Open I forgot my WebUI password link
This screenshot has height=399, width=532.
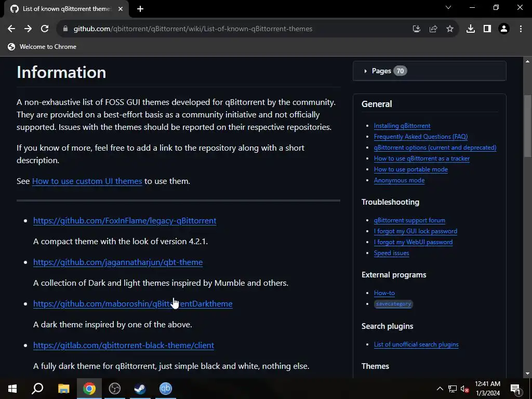click(x=413, y=242)
